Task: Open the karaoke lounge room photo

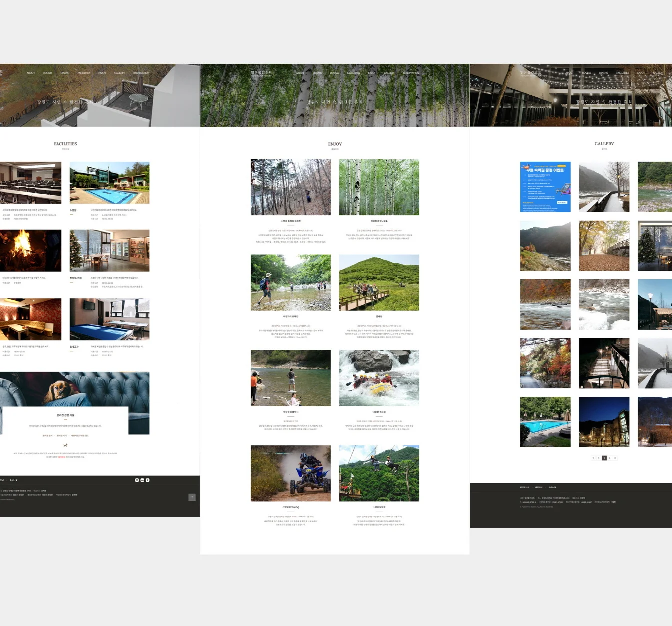Action: pos(30,319)
